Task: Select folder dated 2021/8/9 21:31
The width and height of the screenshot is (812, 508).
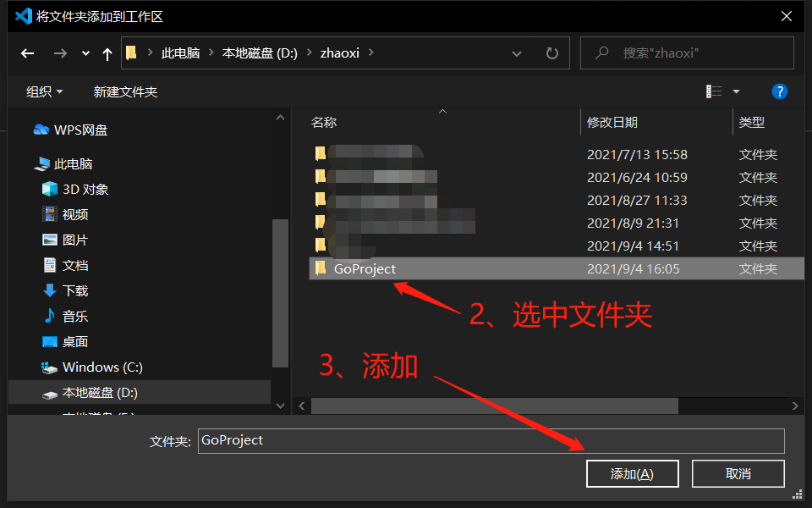Action: 557,223
